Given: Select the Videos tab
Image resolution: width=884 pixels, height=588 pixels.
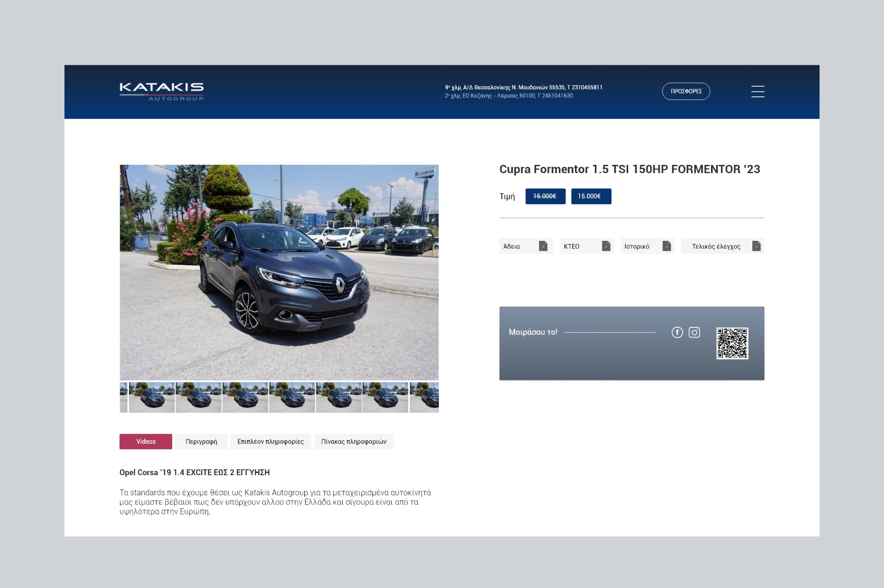Looking at the screenshot, I should [x=146, y=442].
